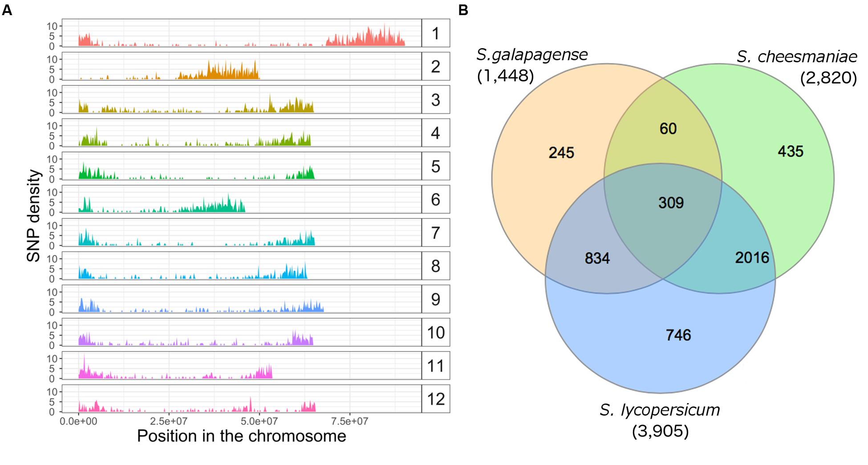Select chromosome strip label '4'

[435, 133]
